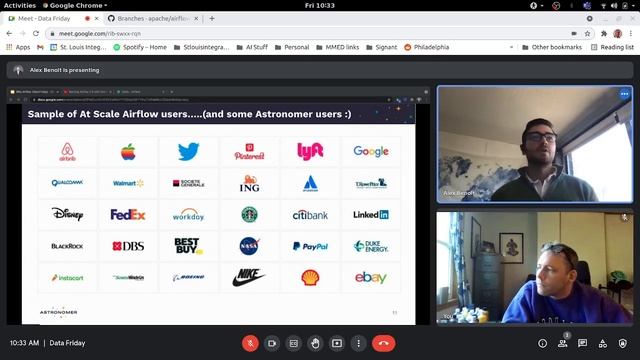This screenshot has width=640, height=360.
Task: Open Gmail bookmark icon
Action: (40, 47)
